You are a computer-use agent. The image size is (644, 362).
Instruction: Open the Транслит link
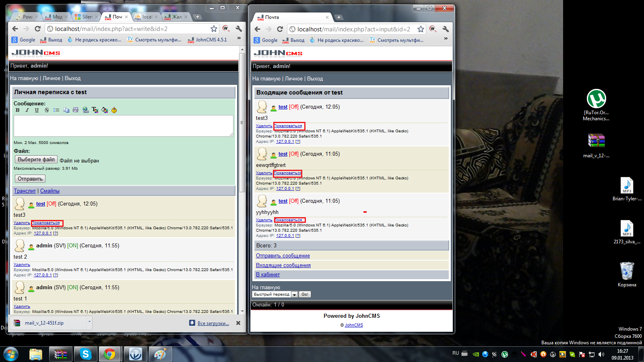[25, 191]
